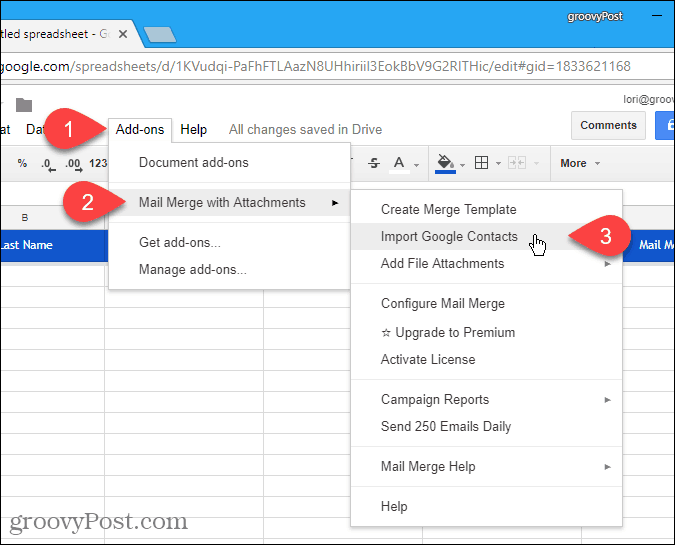This screenshot has width=675, height=545.
Task: Expand the merge cells dropdown arrow
Action: pyautogui.click(x=536, y=164)
